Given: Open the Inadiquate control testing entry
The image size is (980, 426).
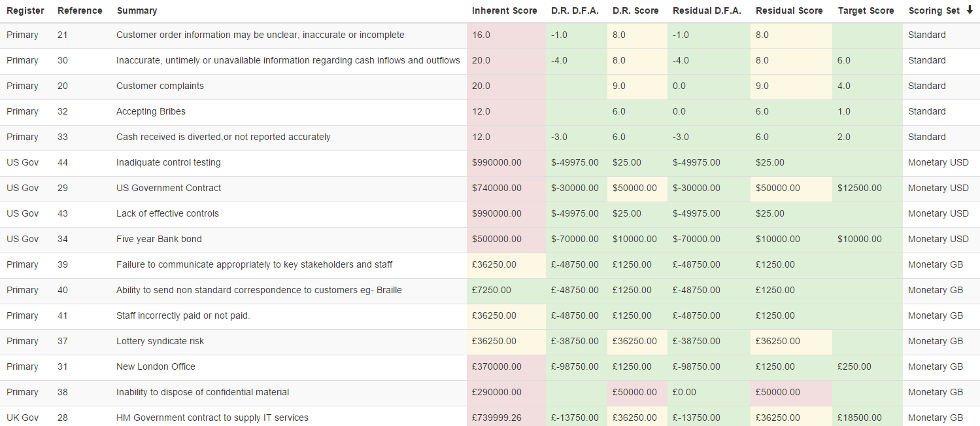Looking at the screenshot, I should coord(168,163).
